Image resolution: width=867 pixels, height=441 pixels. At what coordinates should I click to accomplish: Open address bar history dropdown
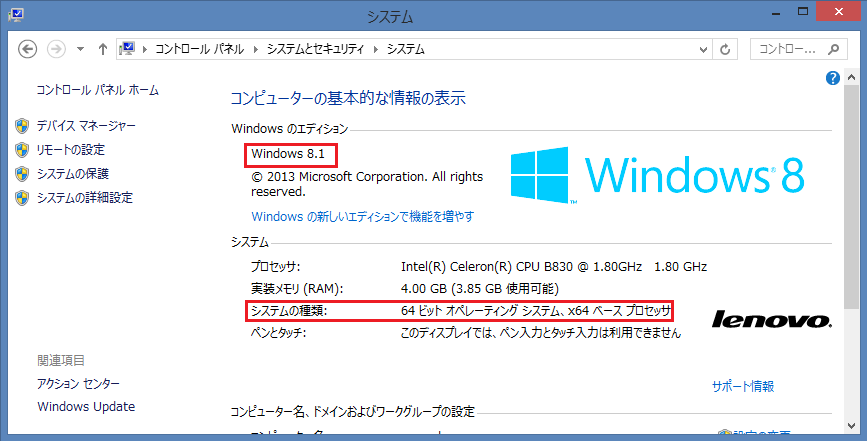click(x=703, y=49)
